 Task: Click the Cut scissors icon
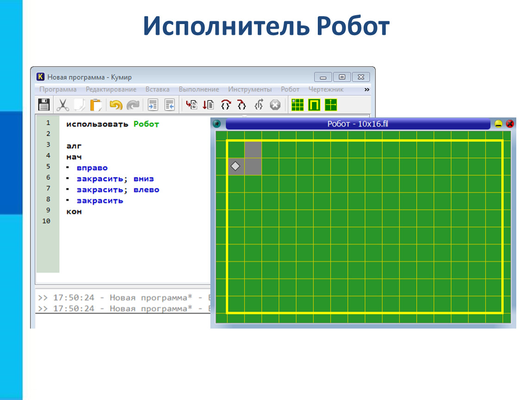point(62,105)
